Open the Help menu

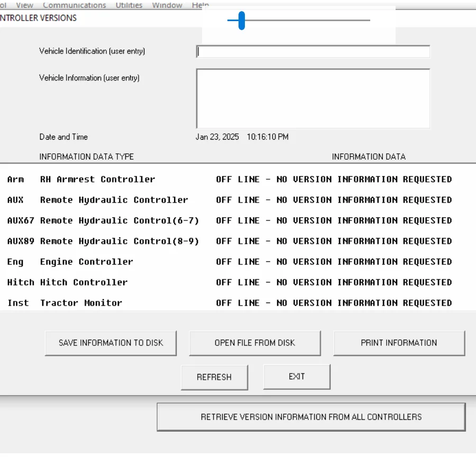[x=200, y=5]
